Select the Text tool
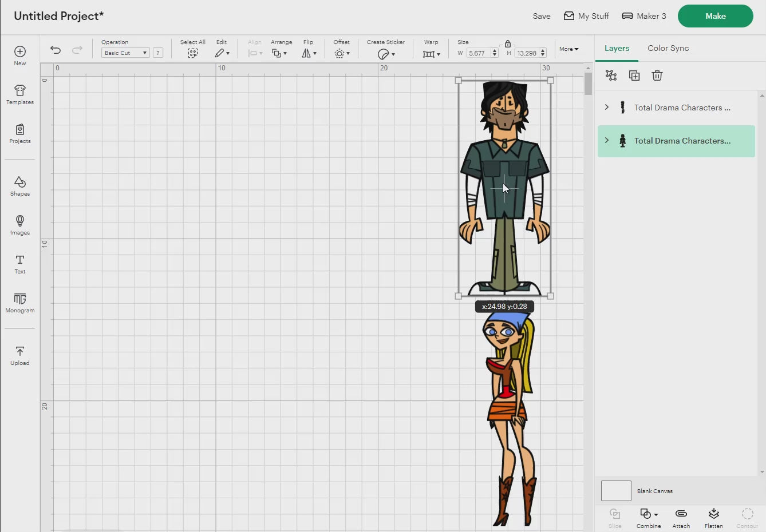Image resolution: width=766 pixels, height=532 pixels. [x=20, y=264]
